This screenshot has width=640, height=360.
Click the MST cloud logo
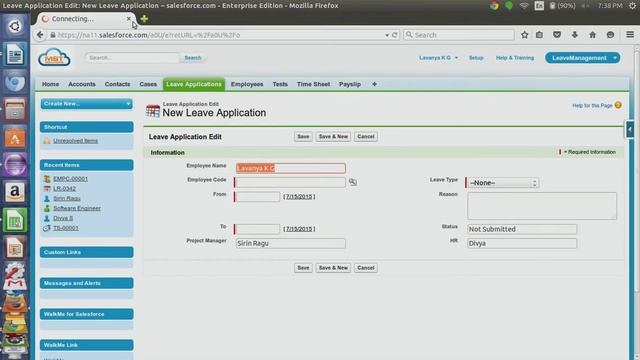point(54,58)
